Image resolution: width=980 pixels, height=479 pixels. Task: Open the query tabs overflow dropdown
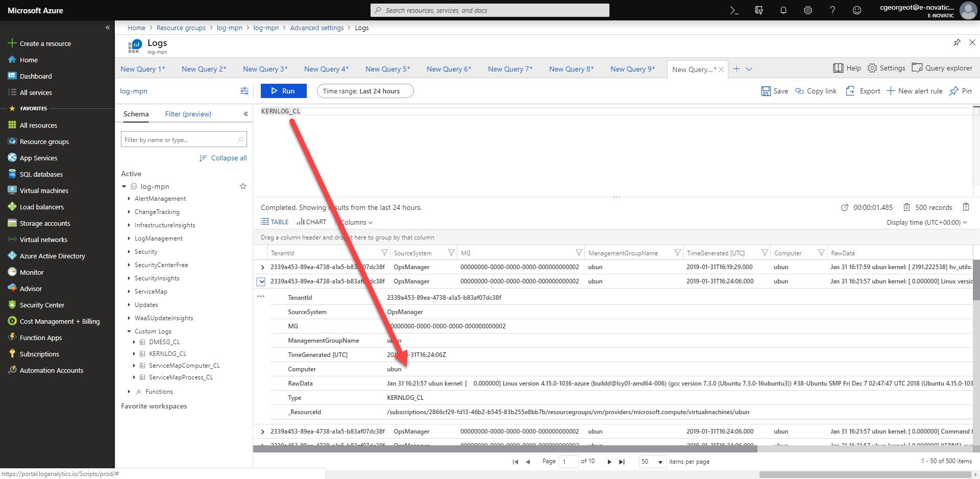point(749,69)
